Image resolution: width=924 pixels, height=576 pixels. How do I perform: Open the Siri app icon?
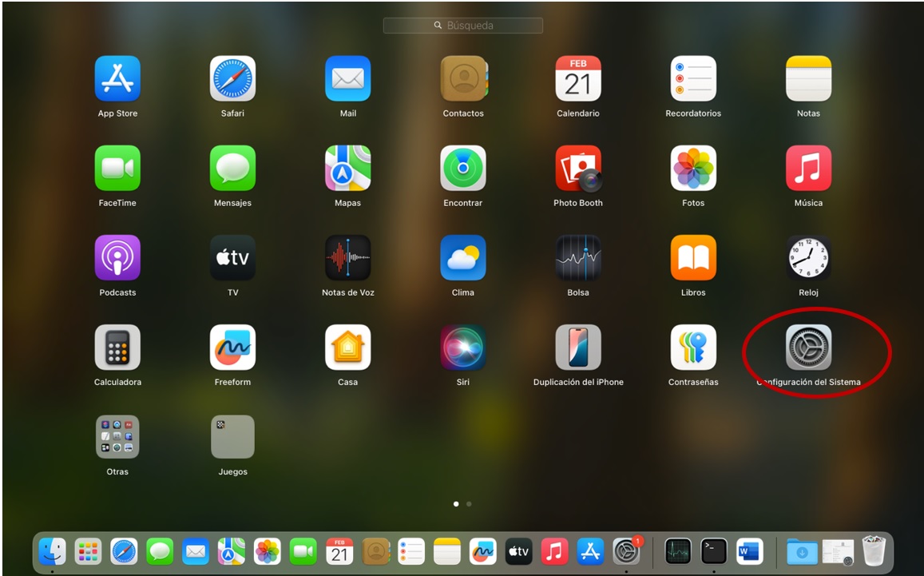click(x=463, y=348)
